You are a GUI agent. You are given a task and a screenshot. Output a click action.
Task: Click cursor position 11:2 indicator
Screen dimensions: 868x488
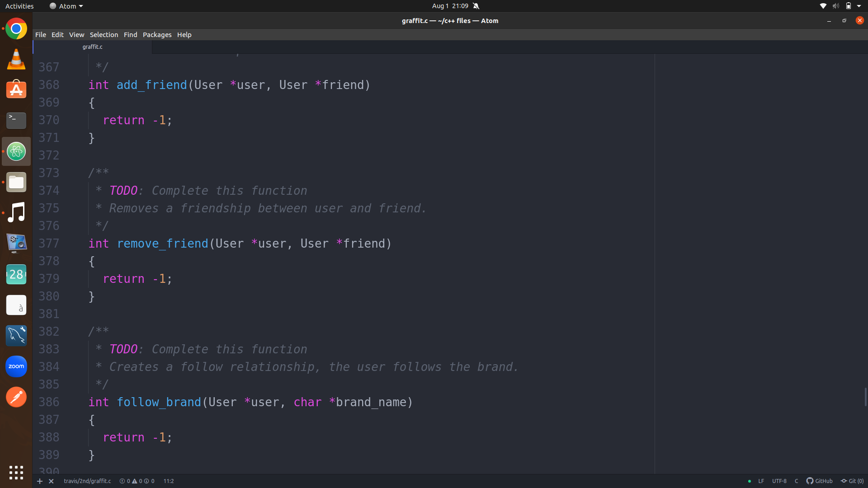[x=169, y=481]
